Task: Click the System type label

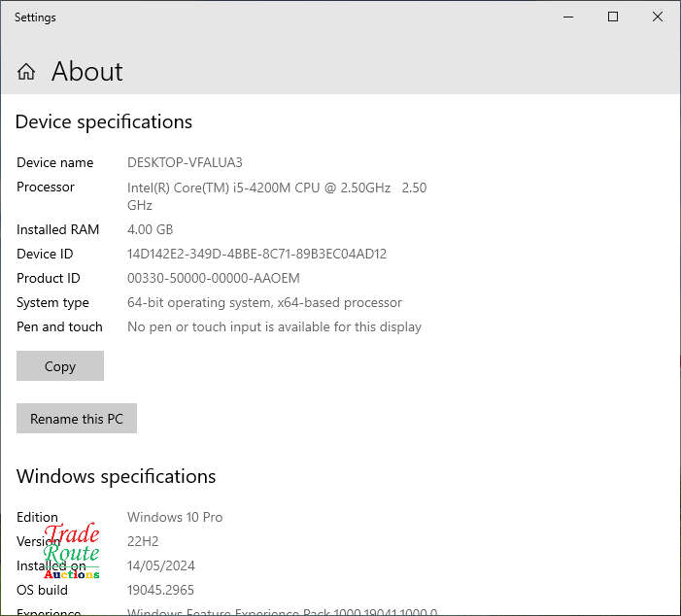Action: (x=52, y=302)
